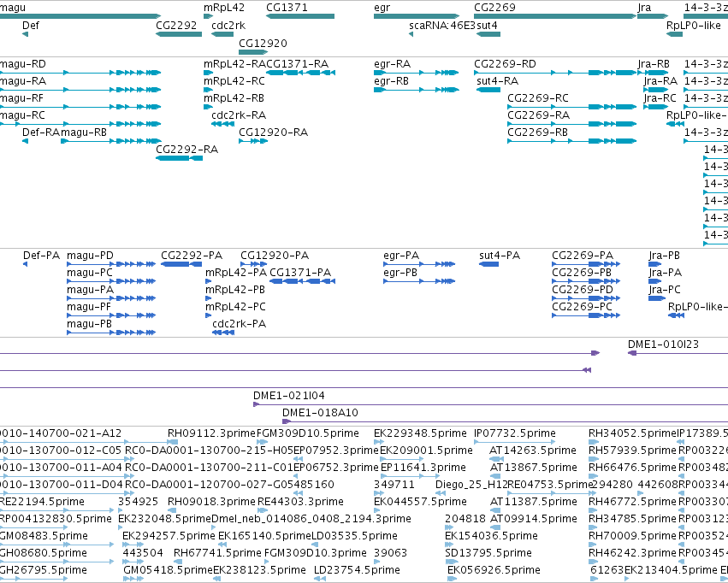Click the LD23754.5prime EST label
The height and width of the screenshot is (583, 728).
[x=357, y=570]
